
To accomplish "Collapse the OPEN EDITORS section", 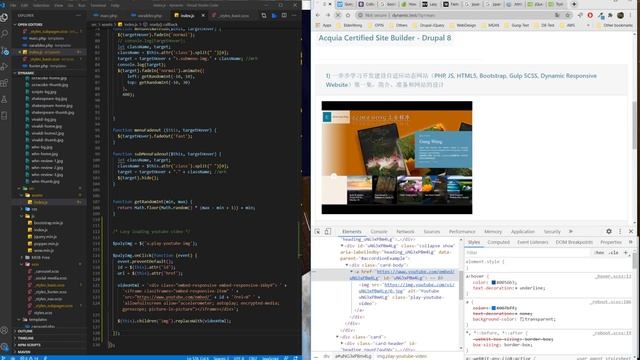I will [x=30, y=24].
